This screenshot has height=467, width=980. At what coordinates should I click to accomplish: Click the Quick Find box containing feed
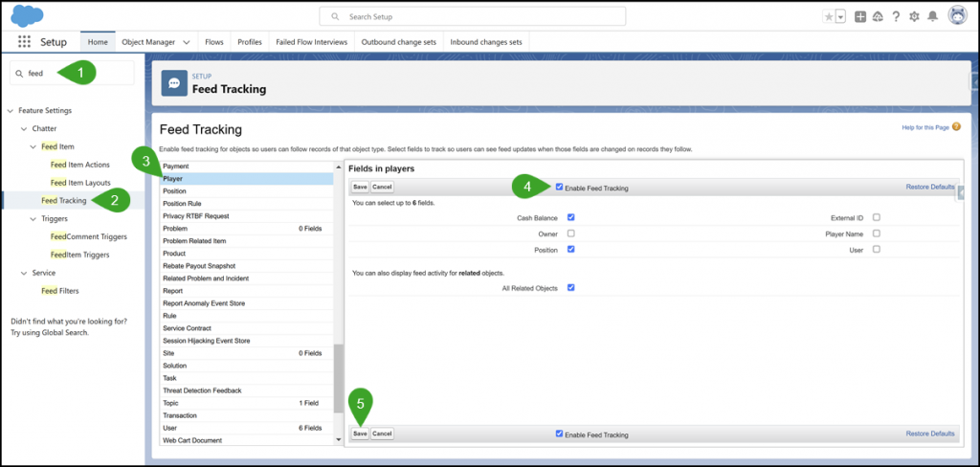[x=72, y=73]
